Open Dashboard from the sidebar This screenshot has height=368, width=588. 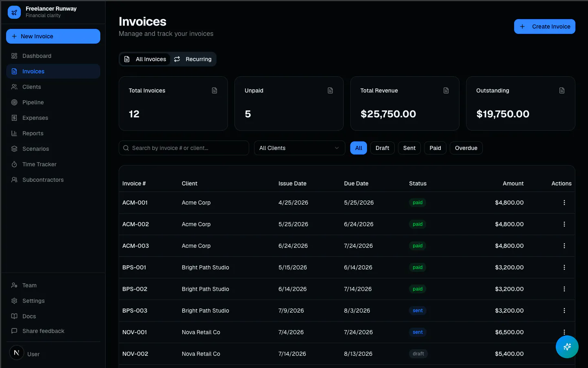pos(53,56)
